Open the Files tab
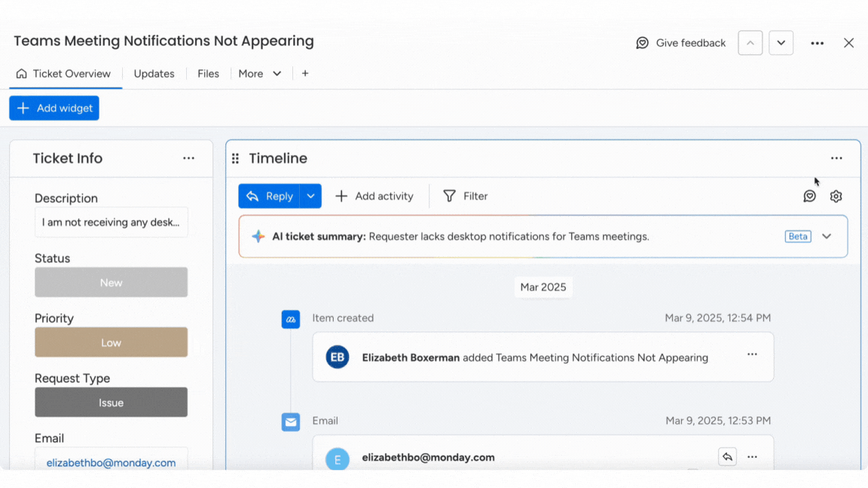The image size is (868, 488). coord(208,74)
